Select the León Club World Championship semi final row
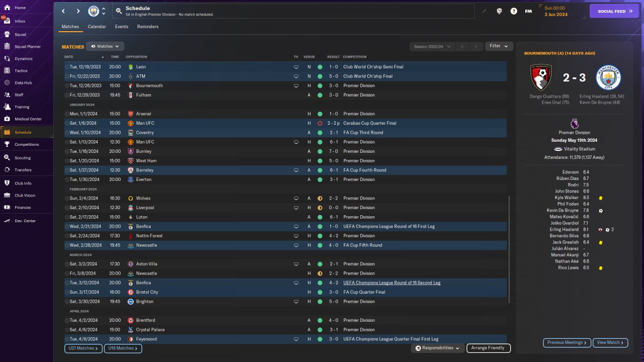 pyautogui.click(x=285, y=67)
